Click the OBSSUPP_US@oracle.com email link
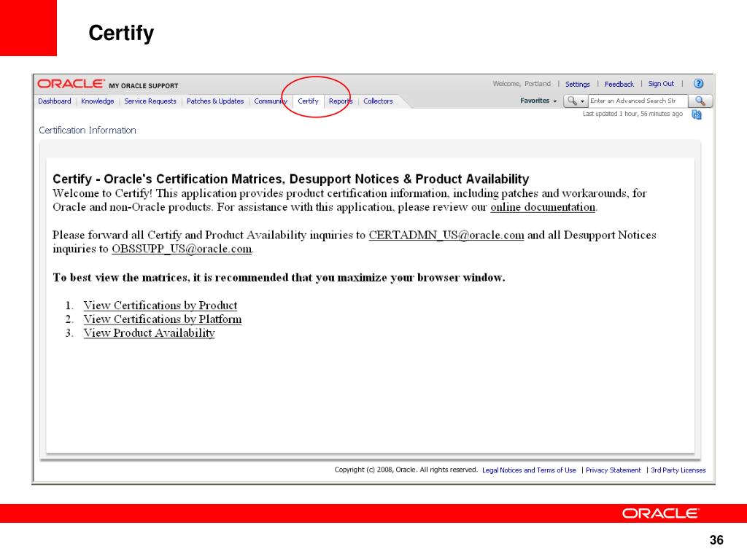This screenshot has height=560, width=747. 182,249
